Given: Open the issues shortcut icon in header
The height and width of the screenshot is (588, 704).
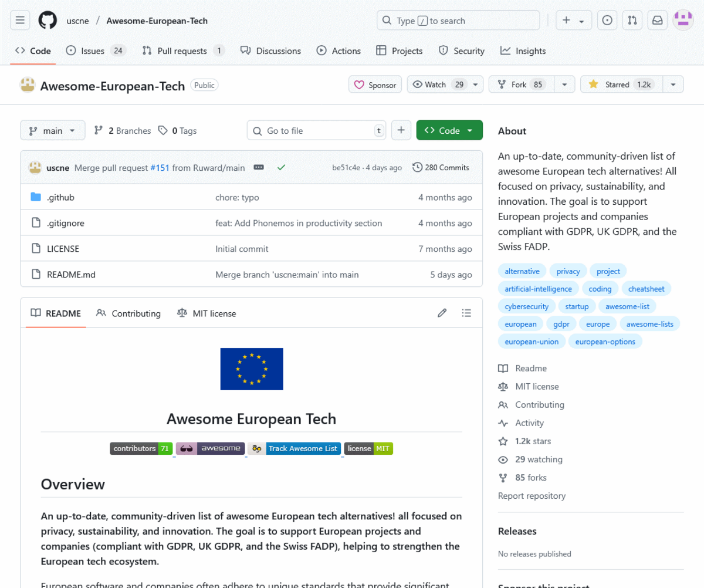Looking at the screenshot, I should click(607, 21).
